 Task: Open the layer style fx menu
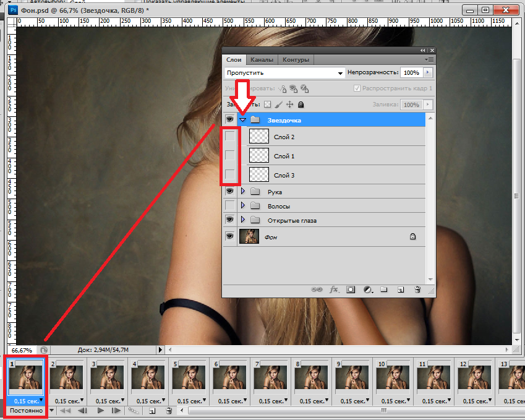(x=334, y=289)
